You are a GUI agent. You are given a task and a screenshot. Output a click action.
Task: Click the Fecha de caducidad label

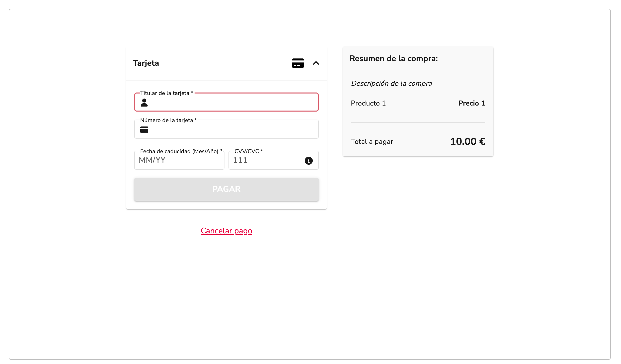(x=181, y=151)
